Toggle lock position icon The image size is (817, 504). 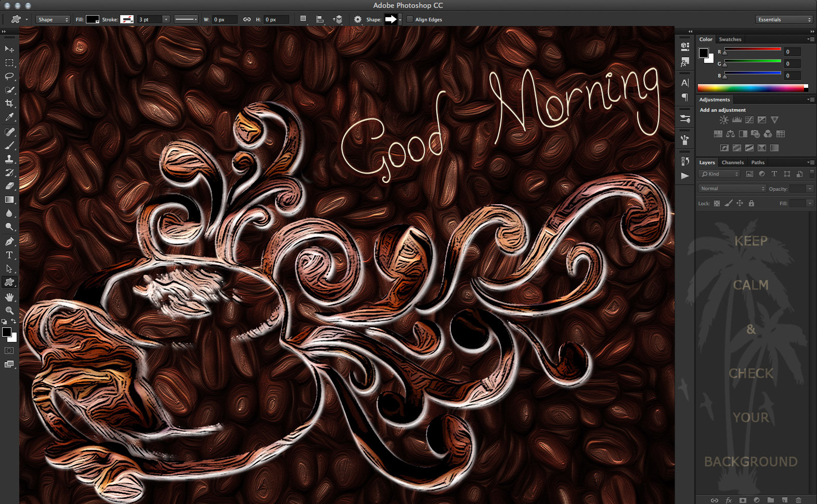[x=740, y=203]
